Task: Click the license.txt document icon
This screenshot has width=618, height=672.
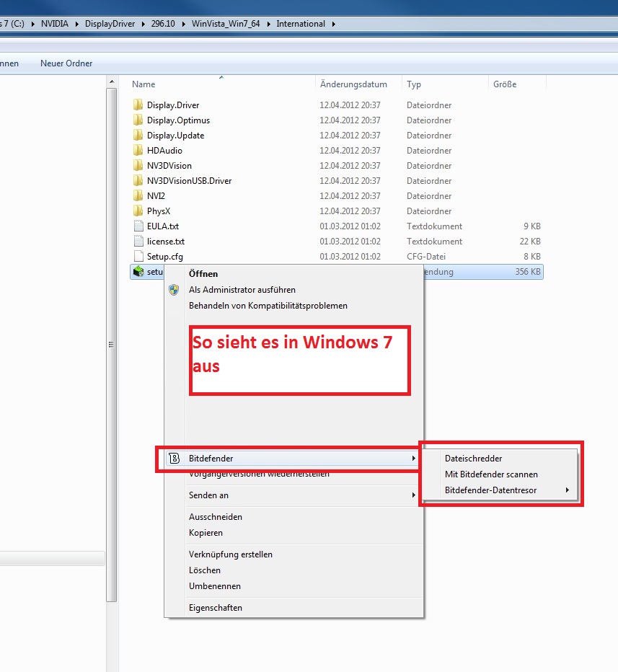Action: tap(138, 241)
